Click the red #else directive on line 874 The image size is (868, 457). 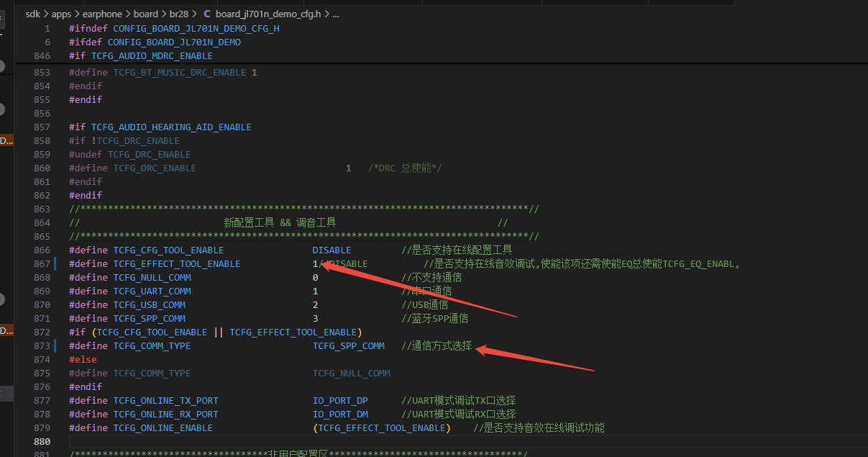(x=83, y=360)
